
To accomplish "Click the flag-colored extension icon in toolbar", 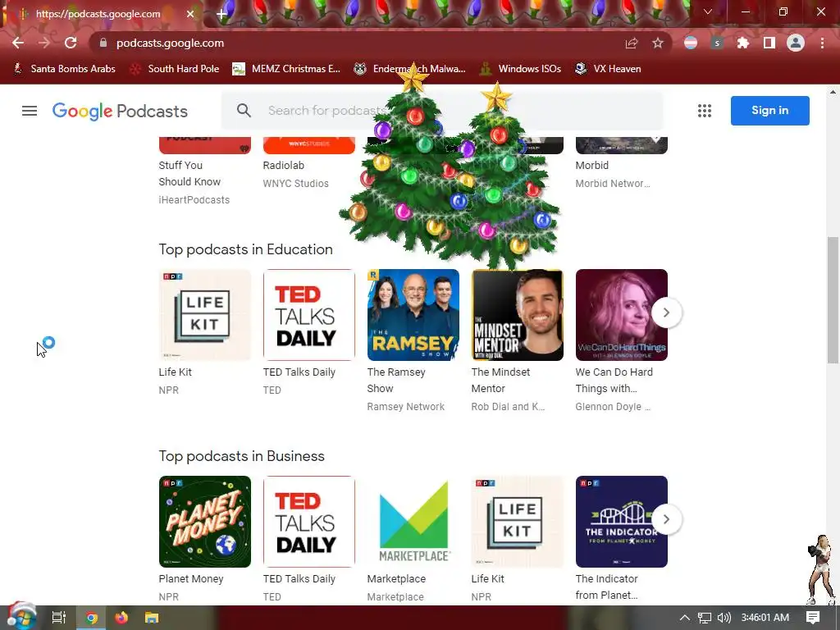I will [x=691, y=43].
